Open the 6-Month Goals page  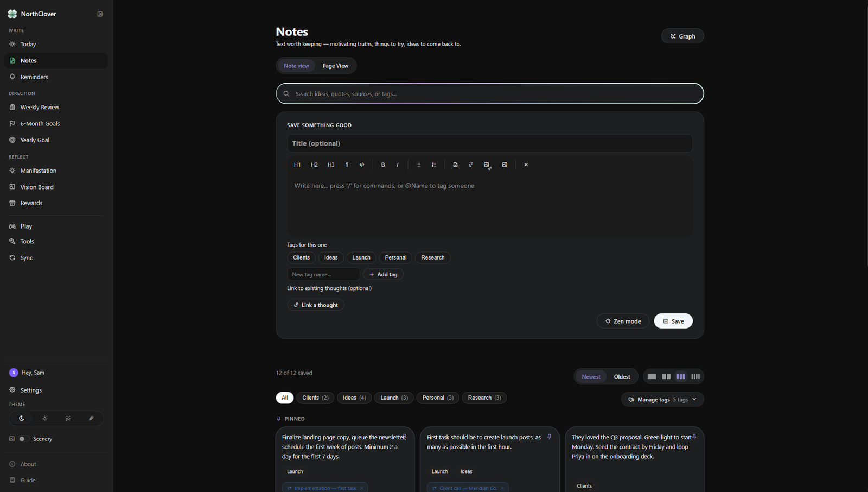[56, 123]
